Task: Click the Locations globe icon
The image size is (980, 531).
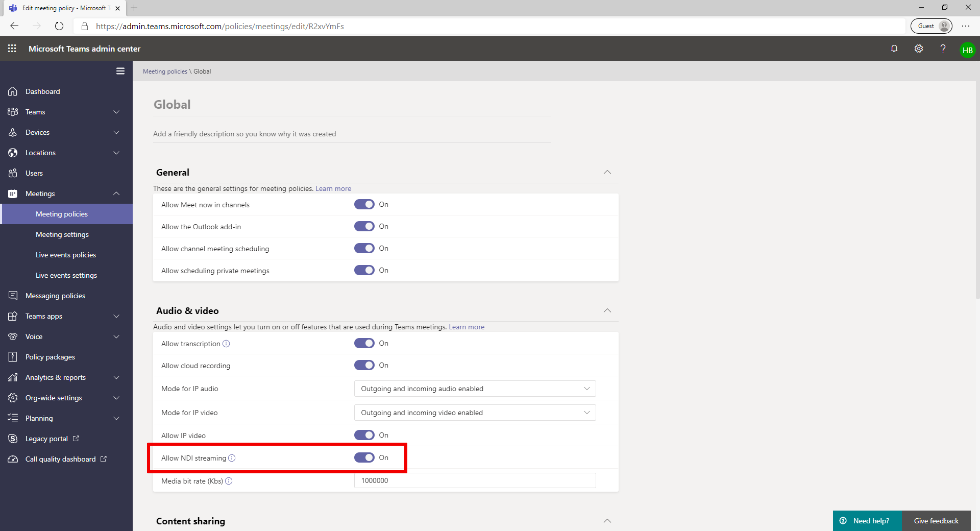Action: tap(13, 153)
